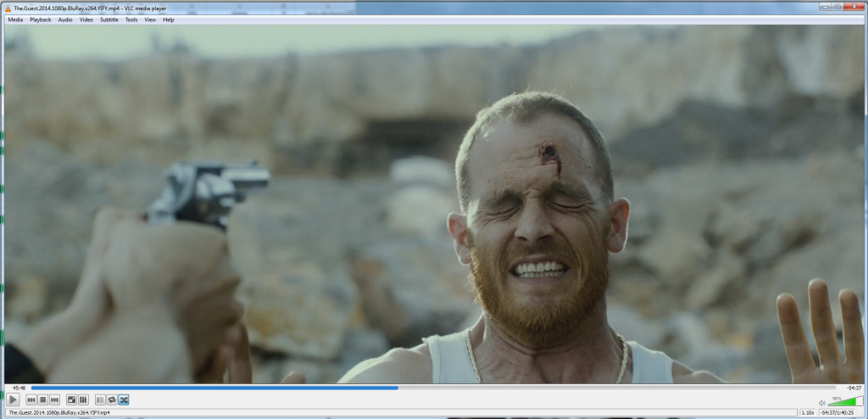The height and width of the screenshot is (419, 868).
Task: Open the Playback menu
Action: coord(41,20)
